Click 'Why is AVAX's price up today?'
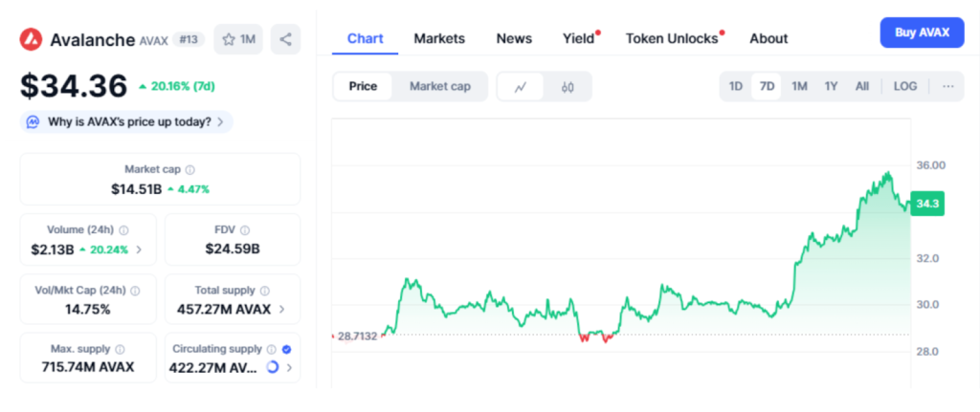The width and height of the screenshot is (980, 412). (x=129, y=122)
